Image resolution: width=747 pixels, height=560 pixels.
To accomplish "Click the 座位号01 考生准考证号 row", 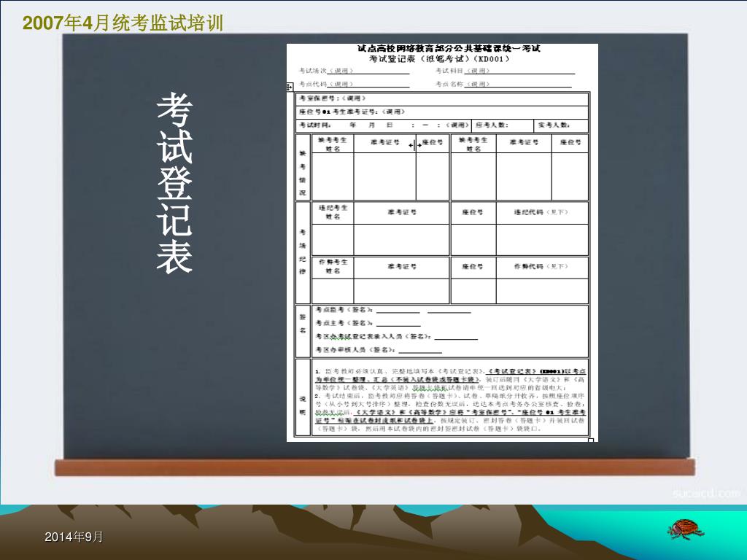I will 442,112.
